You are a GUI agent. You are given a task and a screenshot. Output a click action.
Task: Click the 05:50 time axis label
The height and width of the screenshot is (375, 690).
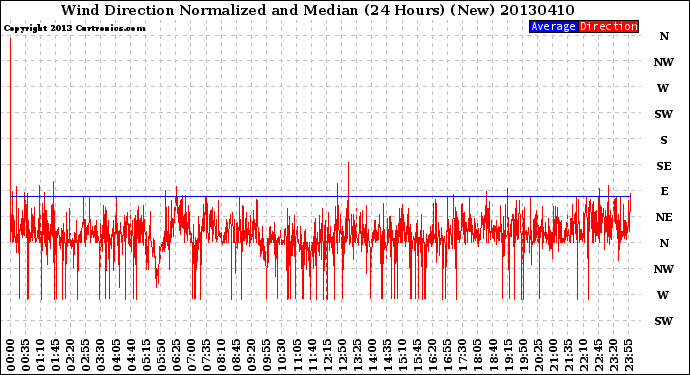161,355
